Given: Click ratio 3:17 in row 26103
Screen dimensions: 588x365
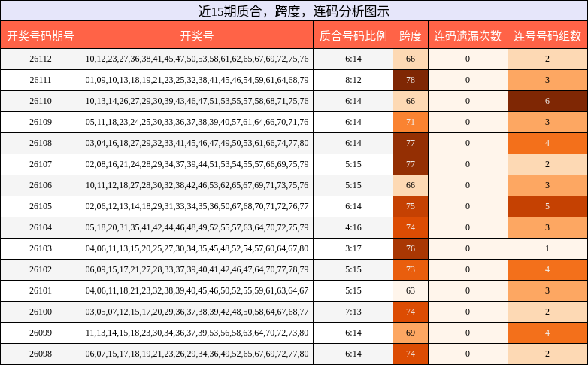Looking at the screenshot, I should click(353, 248).
